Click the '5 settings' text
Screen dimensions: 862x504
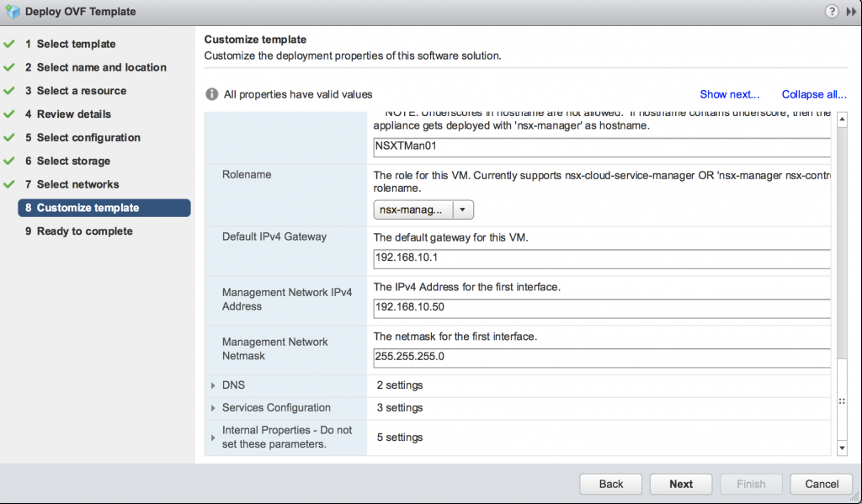point(400,438)
